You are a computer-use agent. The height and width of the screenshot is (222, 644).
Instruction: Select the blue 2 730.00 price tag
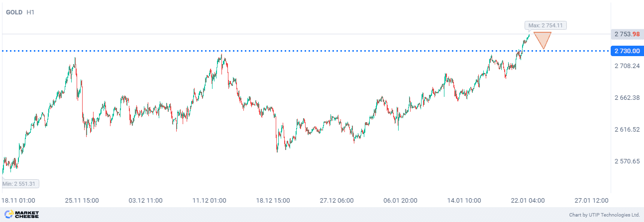(x=627, y=51)
